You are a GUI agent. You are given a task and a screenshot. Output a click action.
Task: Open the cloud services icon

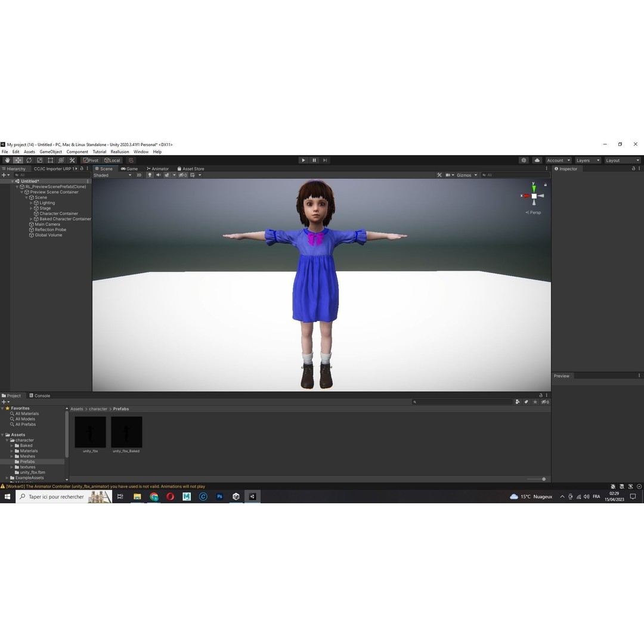pyautogui.click(x=537, y=160)
